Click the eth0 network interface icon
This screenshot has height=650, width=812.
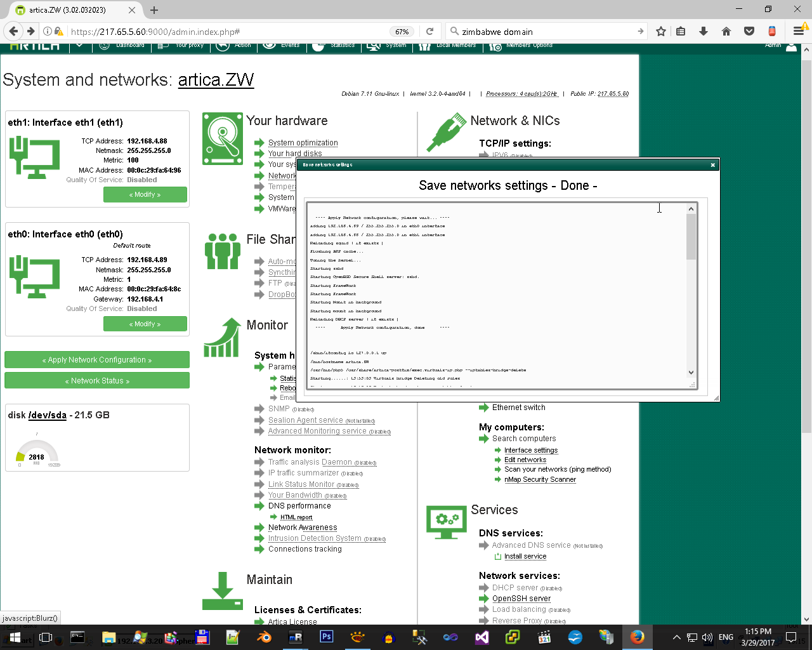[x=34, y=277]
